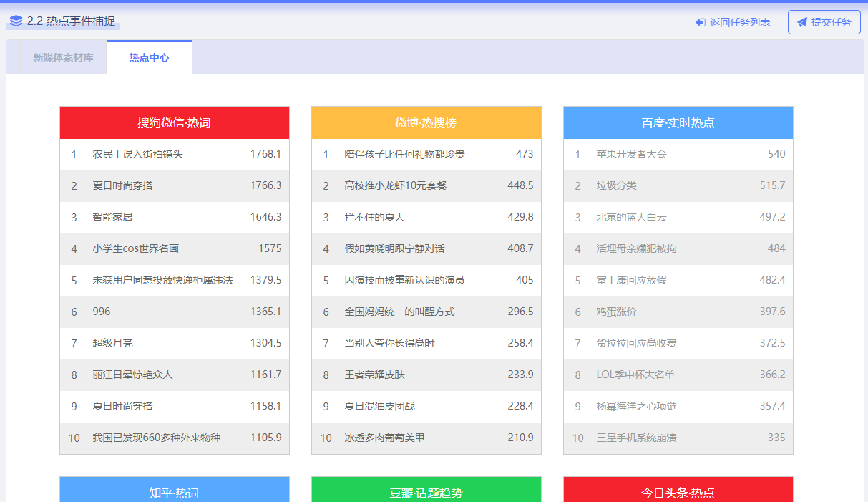Click the 2.2 热点事件捕捉 page title
The height and width of the screenshot is (502, 868).
tap(71, 21)
